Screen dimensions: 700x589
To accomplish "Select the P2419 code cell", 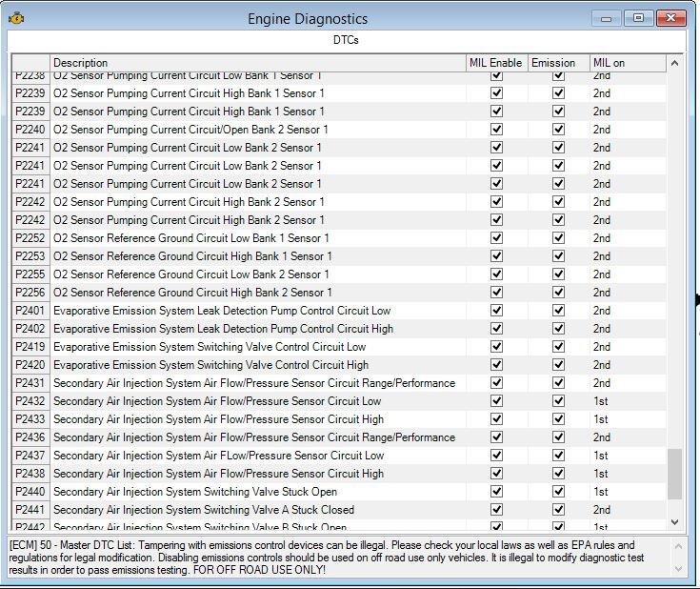I will pos(30,347).
